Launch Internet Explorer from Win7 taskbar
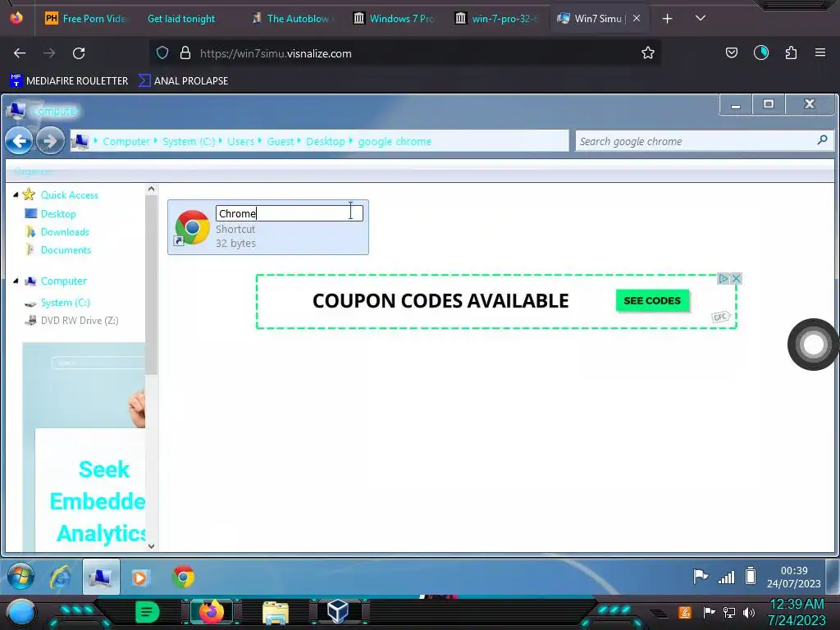 61,577
